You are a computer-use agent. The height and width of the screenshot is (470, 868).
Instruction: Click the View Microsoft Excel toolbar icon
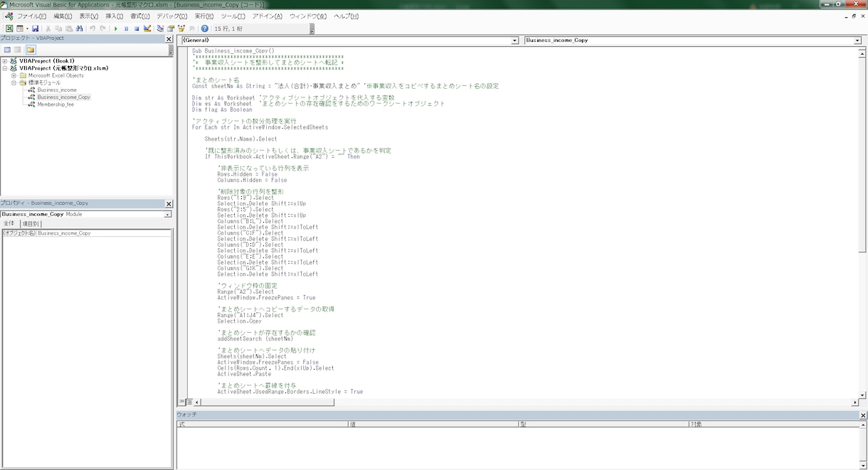coord(9,28)
